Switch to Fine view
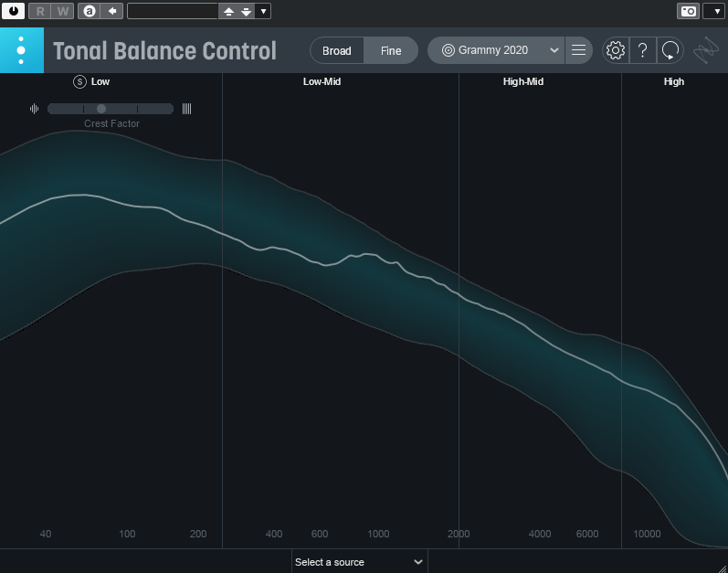This screenshot has height=573, width=728. coord(391,50)
